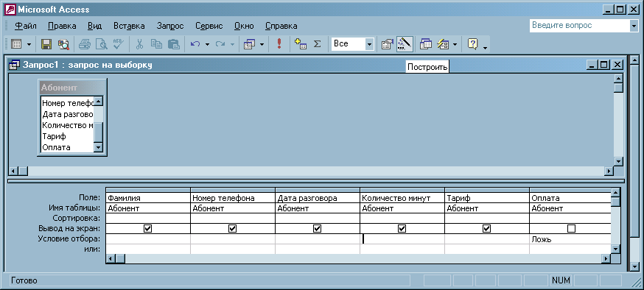This screenshot has height=290, width=644.
Task: Open Print Preview icon
Action: tap(101, 44)
